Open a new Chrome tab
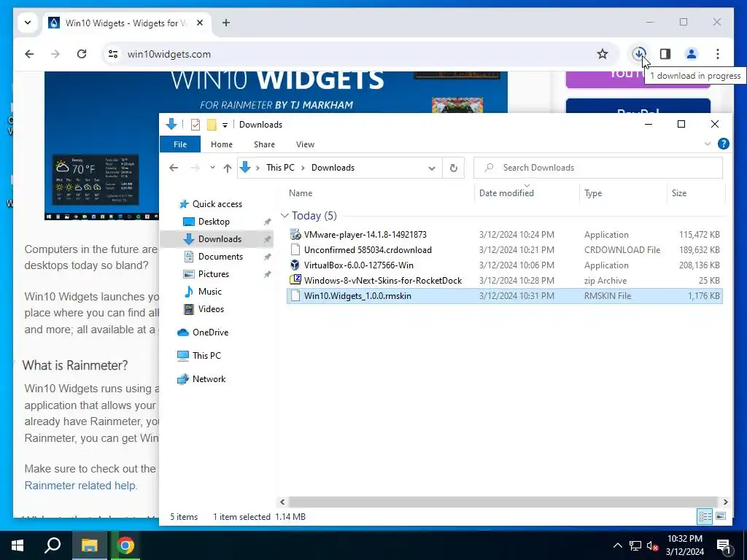The image size is (747, 560). coord(226,23)
